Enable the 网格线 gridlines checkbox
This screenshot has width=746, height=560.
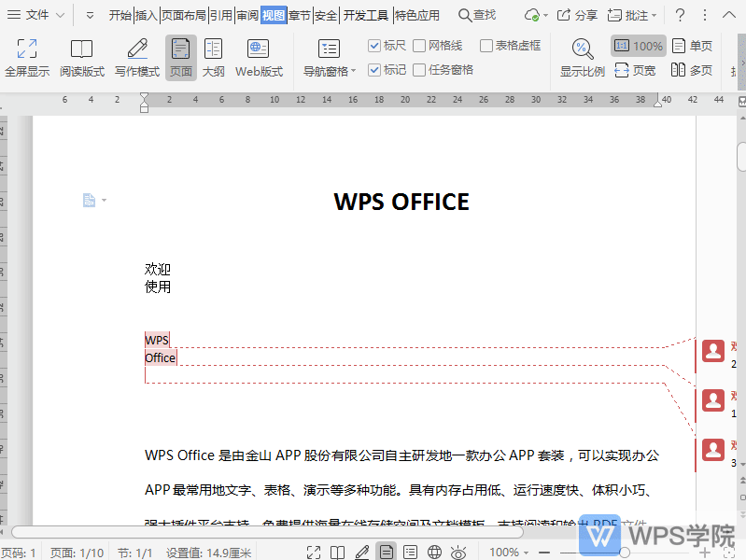pyautogui.click(x=419, y=46)
